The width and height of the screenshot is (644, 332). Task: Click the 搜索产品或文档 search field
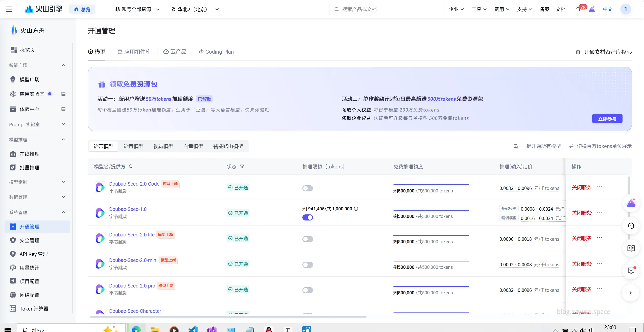[386, 9]
